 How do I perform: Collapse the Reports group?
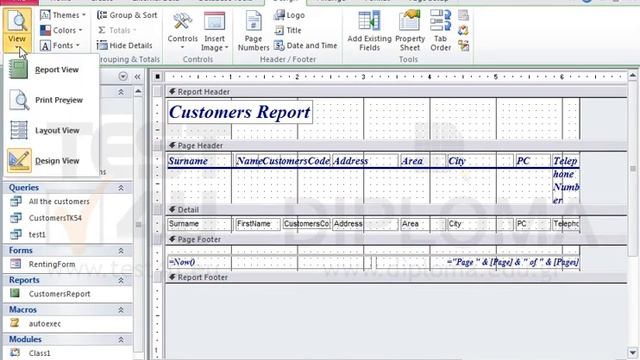121,280
